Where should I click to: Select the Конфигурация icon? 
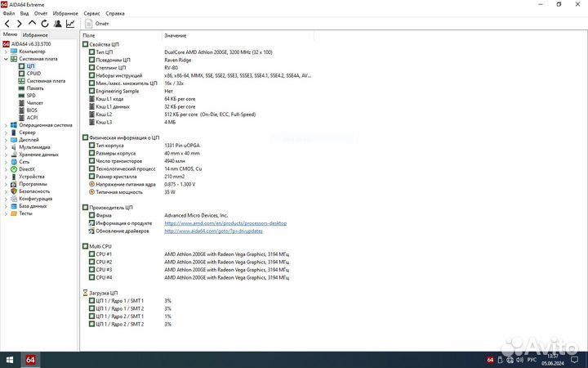click(x=14, y=199)
